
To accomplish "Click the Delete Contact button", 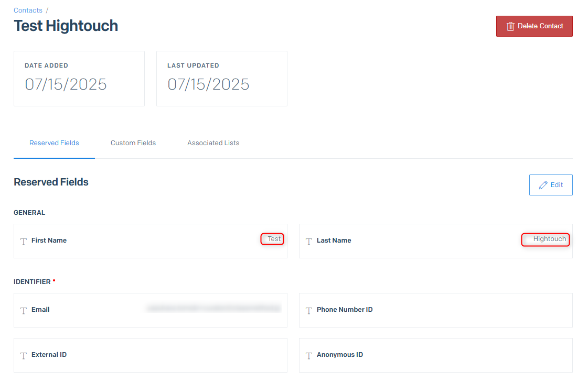I will (x=534, y=26).
